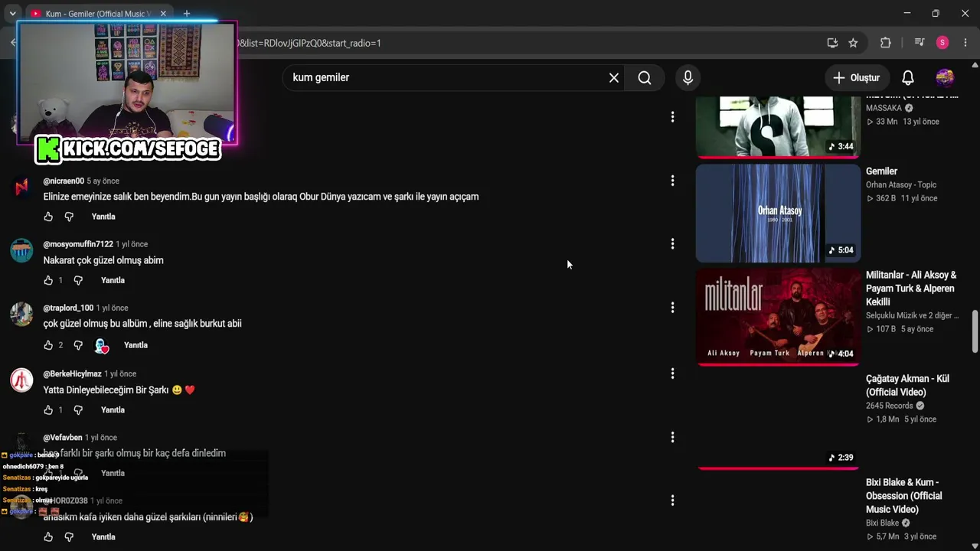Open the three-dot menu beside the "ninnileri" comment
This screenshot has width=980, height=551.
coord(672,500)
